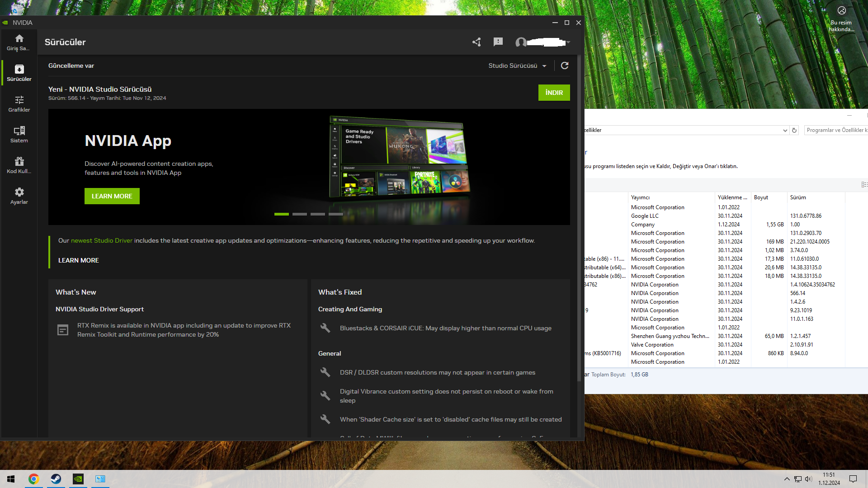
Task: Open the user account dropdown arrow
Action: pyautogui.click(x=568, y=42)
